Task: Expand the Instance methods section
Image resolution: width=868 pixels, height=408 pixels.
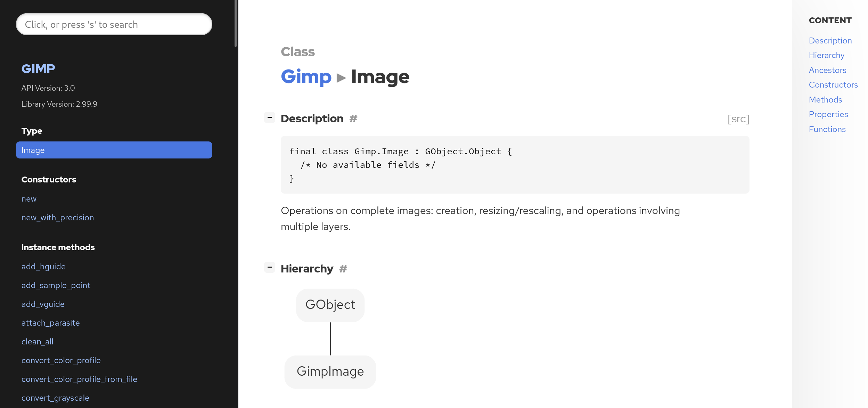Action: point(58,246)
